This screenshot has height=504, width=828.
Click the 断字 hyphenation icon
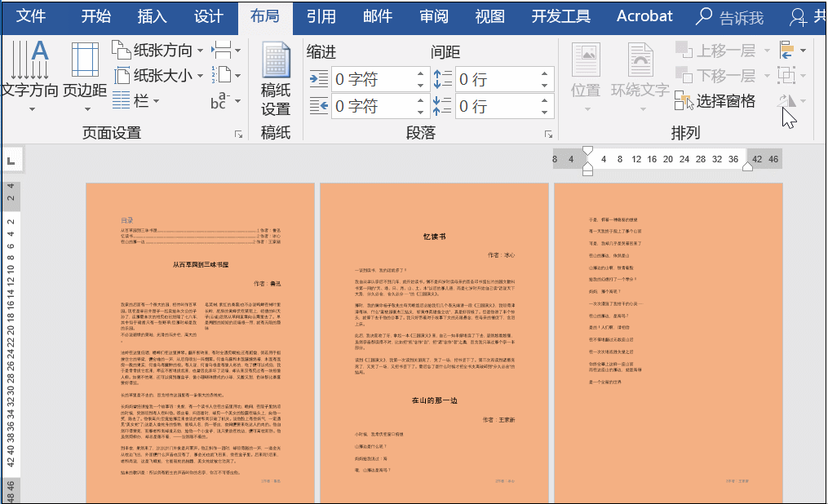(221, 100)
